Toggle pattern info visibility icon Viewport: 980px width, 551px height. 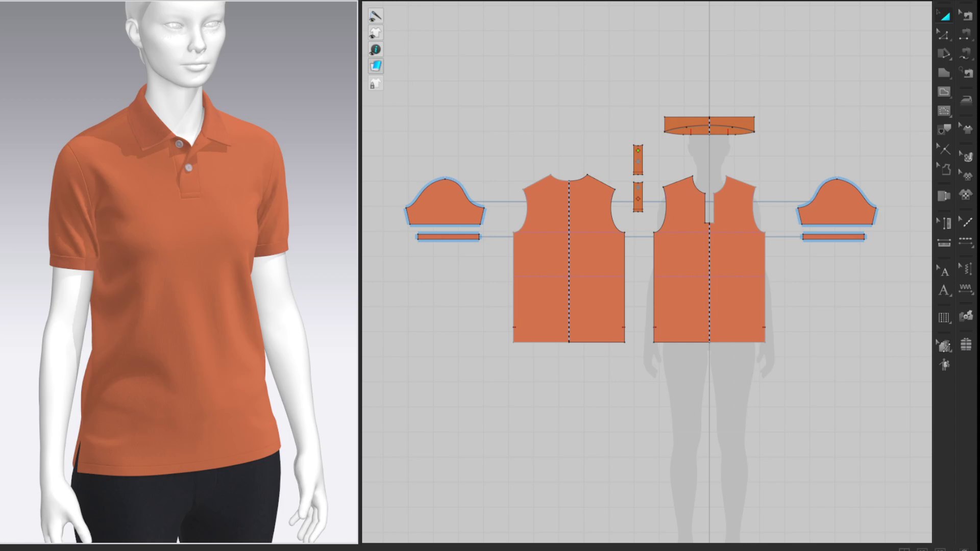375,49
